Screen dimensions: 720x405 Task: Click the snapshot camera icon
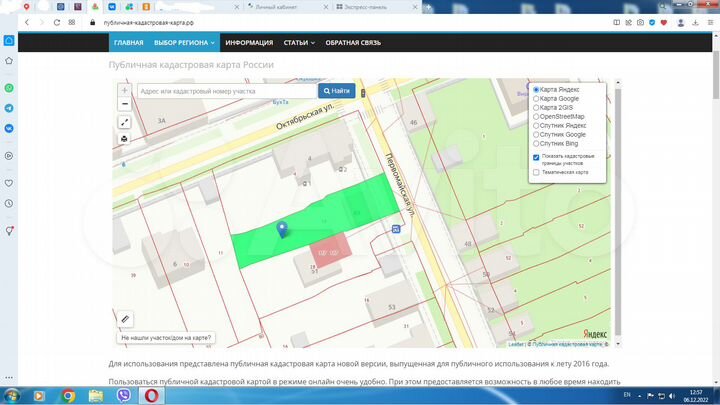point(640,22)
